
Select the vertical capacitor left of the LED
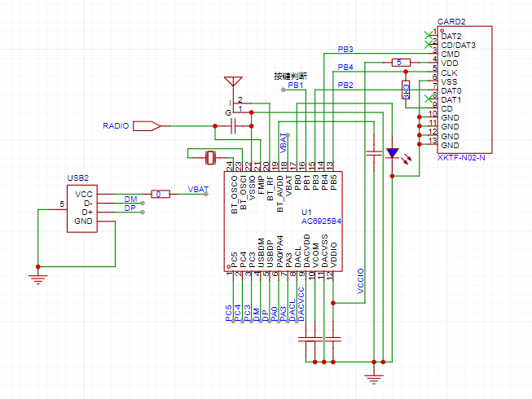pos(374,153)
